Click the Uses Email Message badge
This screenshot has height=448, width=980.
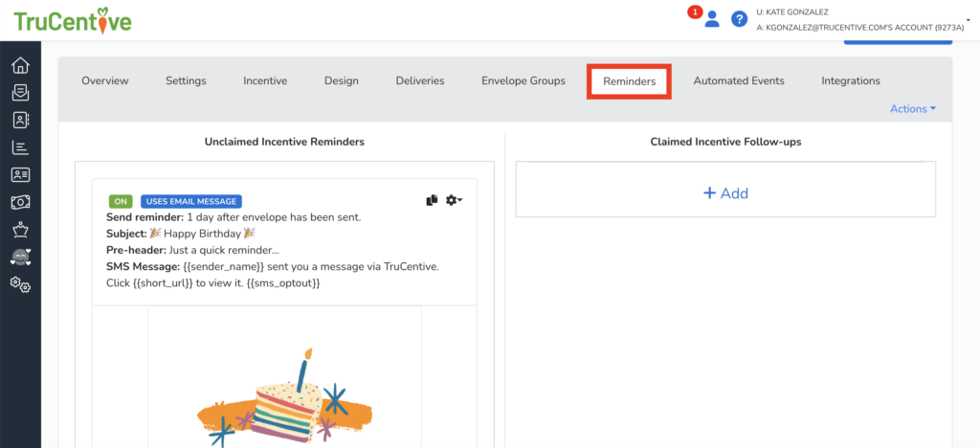pos(191,201)
